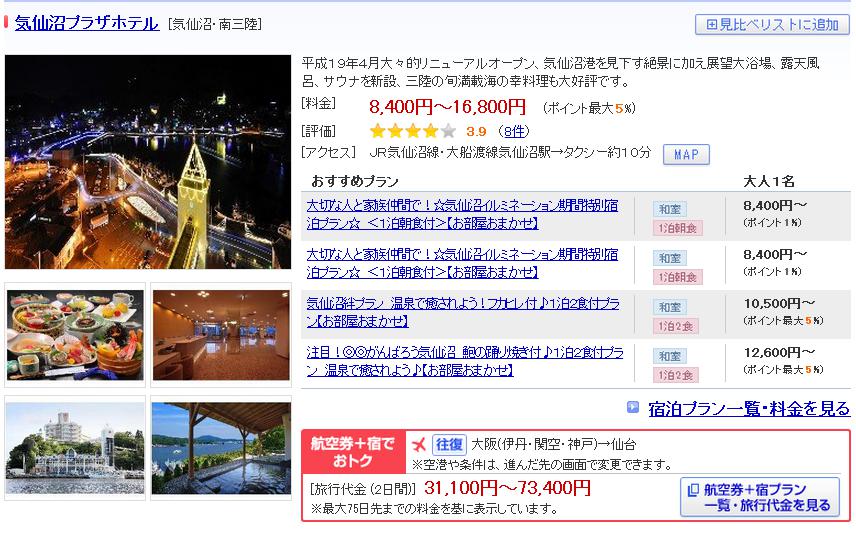Viewport: 856px width, 543px height.
Task: Open the hotel lobby interior thumbnail
Action: pos(221,335)
